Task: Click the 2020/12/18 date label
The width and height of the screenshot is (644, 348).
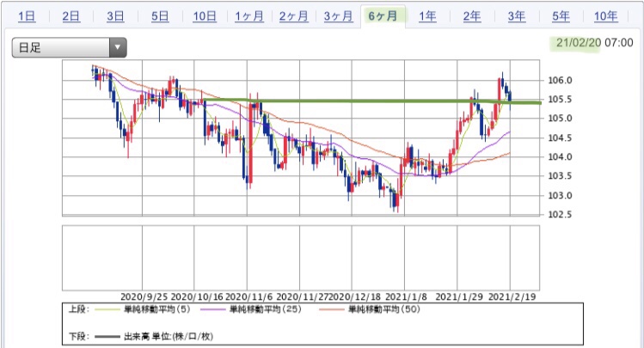Action: coord(355,296)
